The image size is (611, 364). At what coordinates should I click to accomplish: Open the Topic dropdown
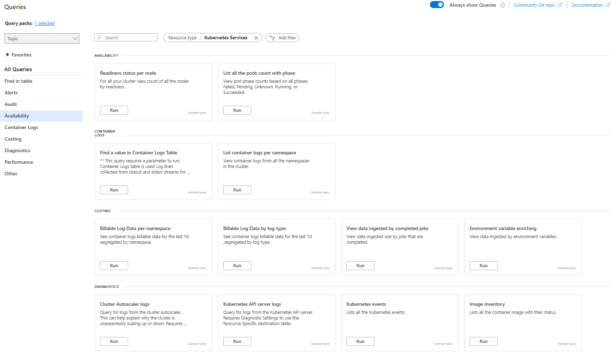(42, 39)
